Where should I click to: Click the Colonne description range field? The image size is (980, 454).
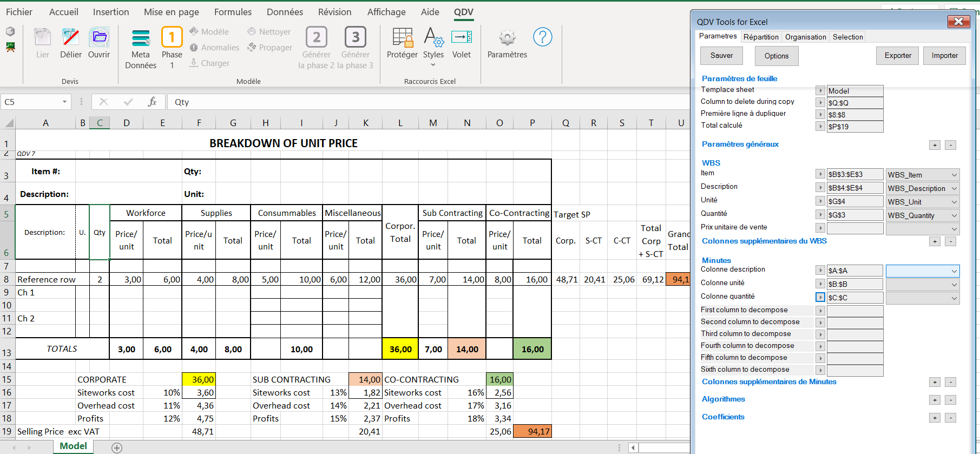[x=854, y=271]
